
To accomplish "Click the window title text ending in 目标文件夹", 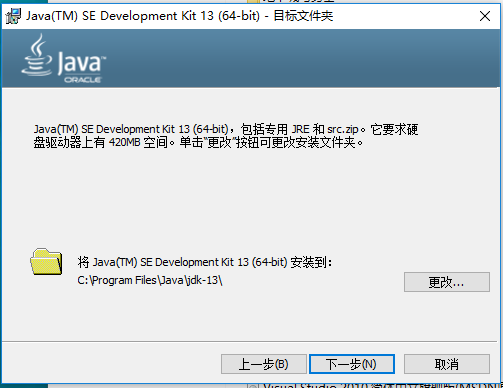I will (x=180, y=16).
